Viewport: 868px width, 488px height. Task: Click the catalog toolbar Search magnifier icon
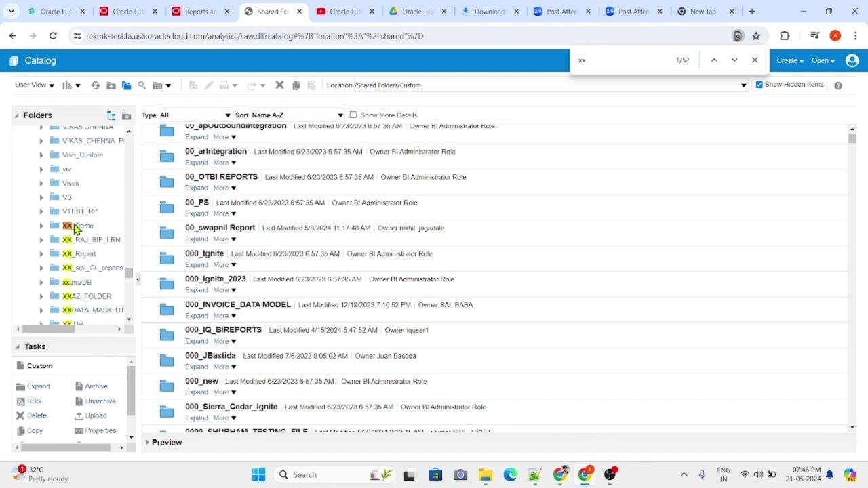pos(142,85)
